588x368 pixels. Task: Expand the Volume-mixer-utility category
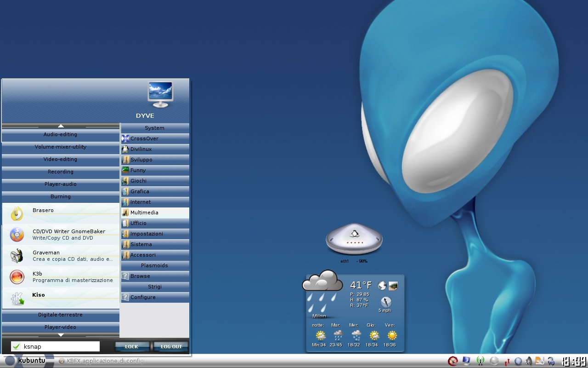click(x=61, y=147)
